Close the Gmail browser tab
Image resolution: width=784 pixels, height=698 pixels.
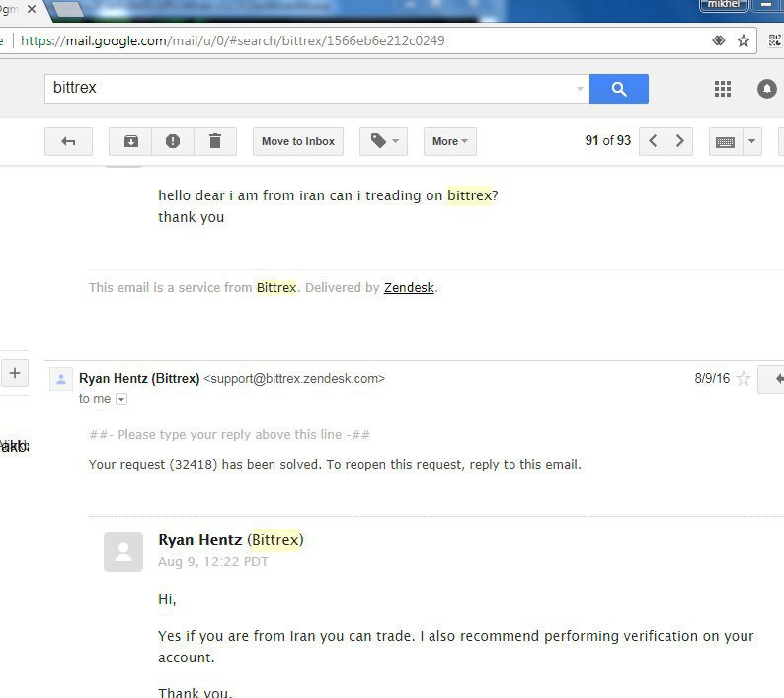coord(31,9)
